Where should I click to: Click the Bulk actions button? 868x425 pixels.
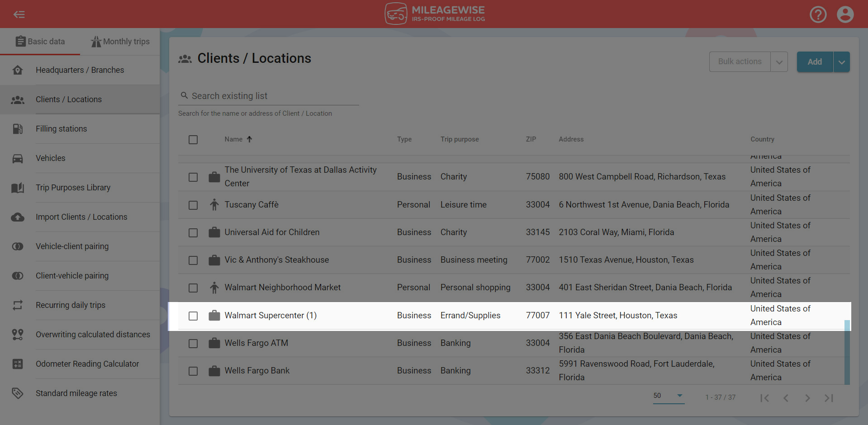tap(740, 62)
